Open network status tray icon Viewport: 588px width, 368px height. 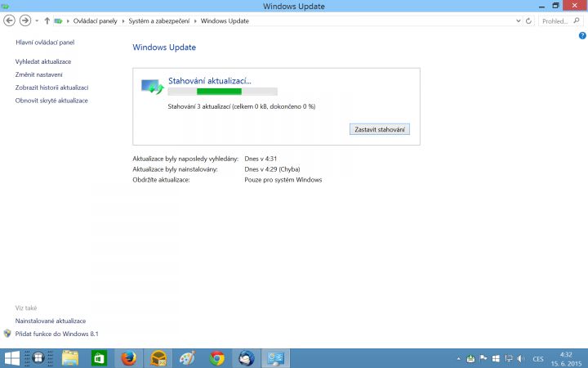[509, 359]
